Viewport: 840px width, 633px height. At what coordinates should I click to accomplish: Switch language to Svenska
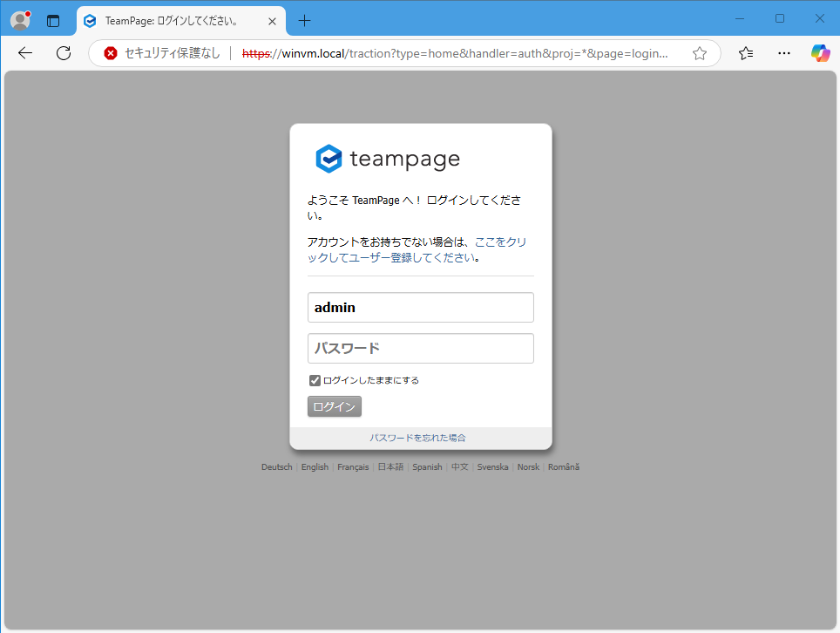pos(493,466)
